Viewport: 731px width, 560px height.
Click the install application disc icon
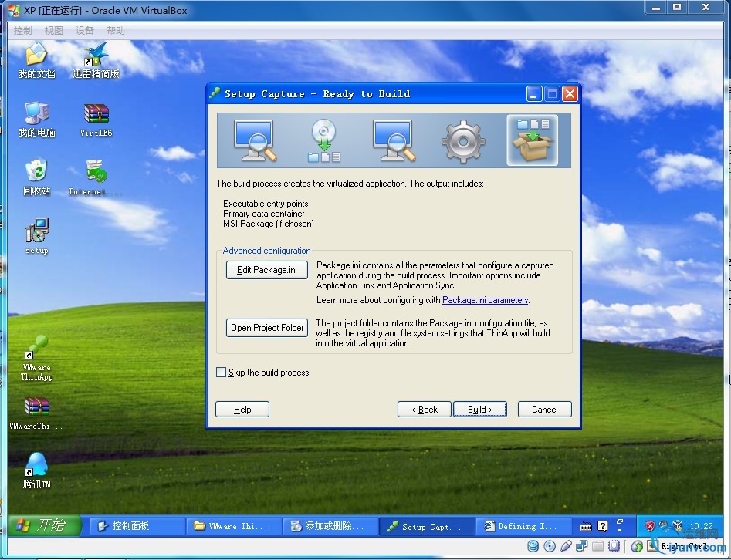323,140
